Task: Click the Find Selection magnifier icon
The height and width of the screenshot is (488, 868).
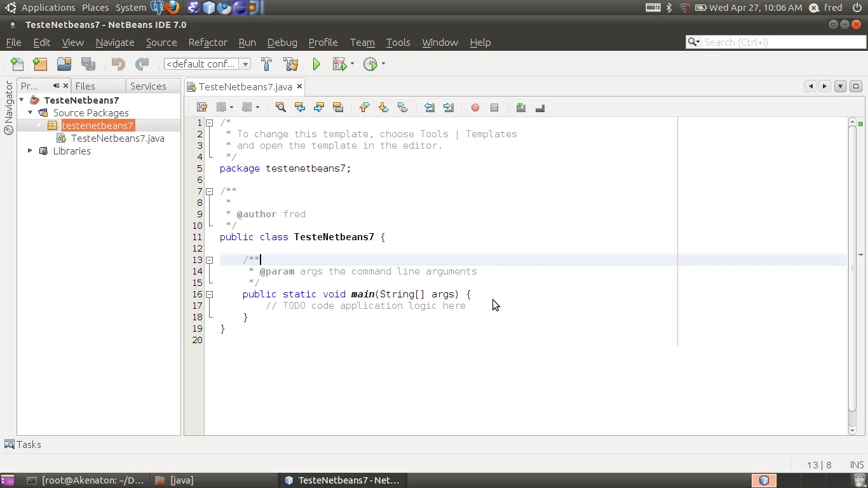Action: pos(280,107)
